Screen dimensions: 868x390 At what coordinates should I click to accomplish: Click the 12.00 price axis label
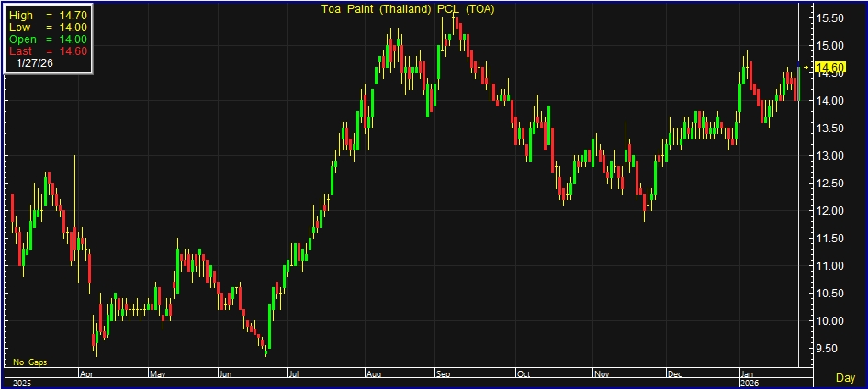(x=830, y=211)
